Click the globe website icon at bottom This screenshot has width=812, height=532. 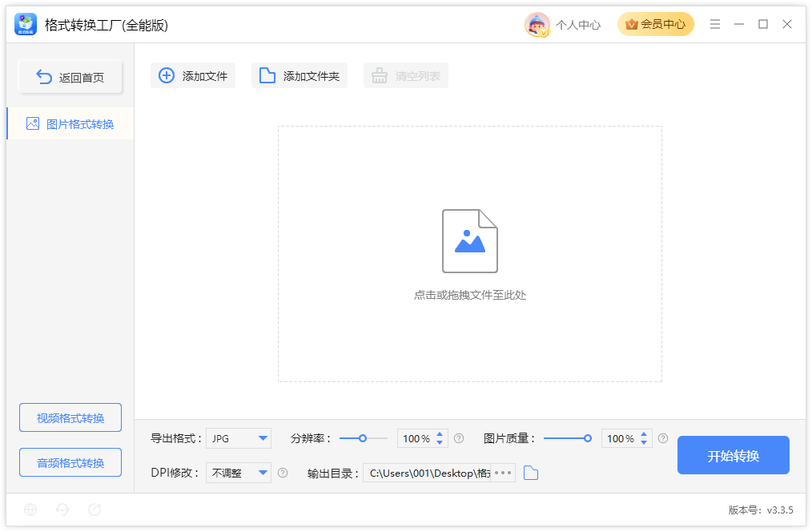30,510
